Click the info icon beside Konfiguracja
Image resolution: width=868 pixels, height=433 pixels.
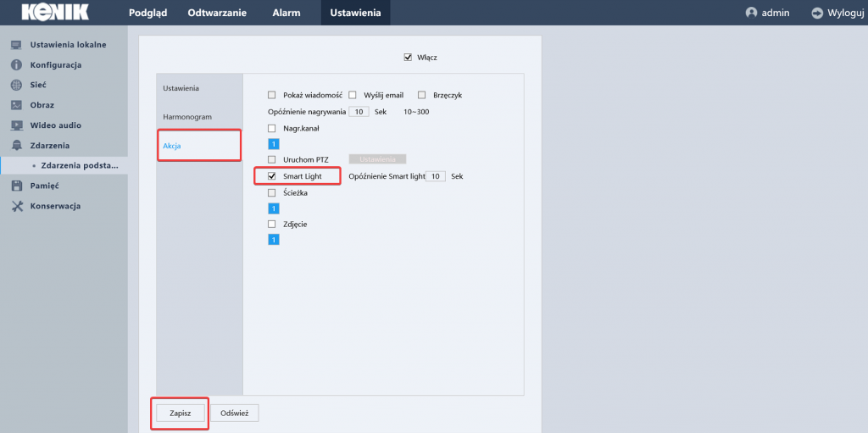[15, 65]
